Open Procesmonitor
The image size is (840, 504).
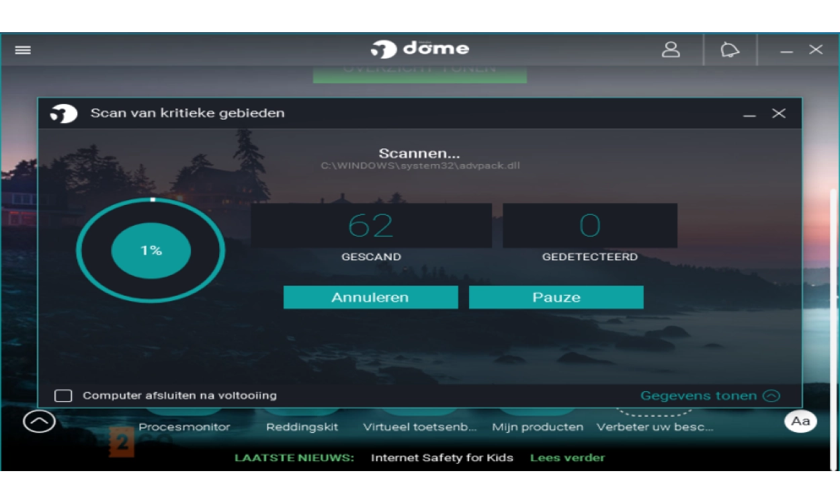184,427
